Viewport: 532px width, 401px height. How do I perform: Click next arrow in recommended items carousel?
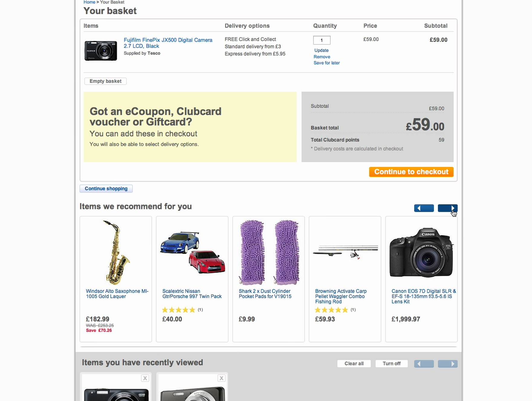pyautogui.click(x=447, y=208)
